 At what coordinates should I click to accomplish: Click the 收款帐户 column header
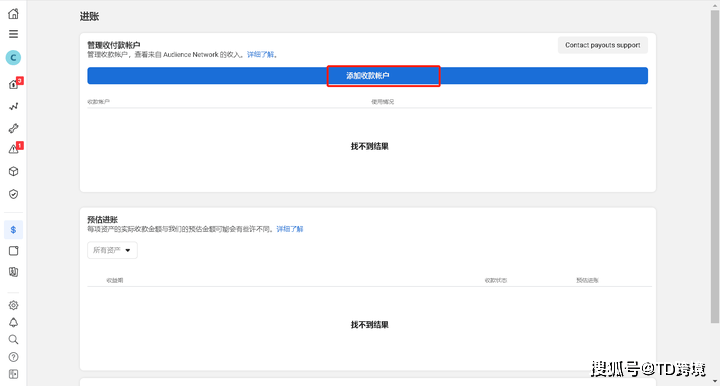pyautogui.click(x=98, y=102)
